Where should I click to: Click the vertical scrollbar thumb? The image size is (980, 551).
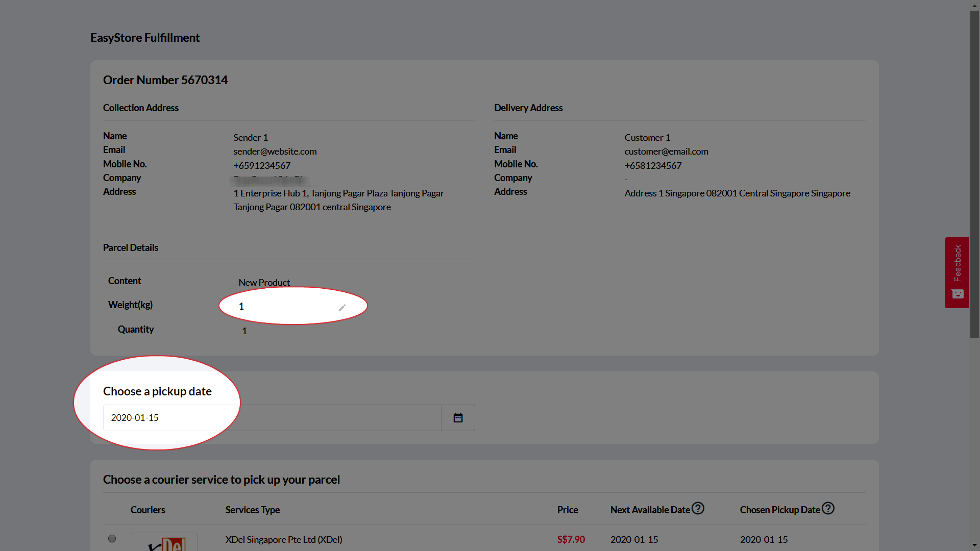(974, 173)
